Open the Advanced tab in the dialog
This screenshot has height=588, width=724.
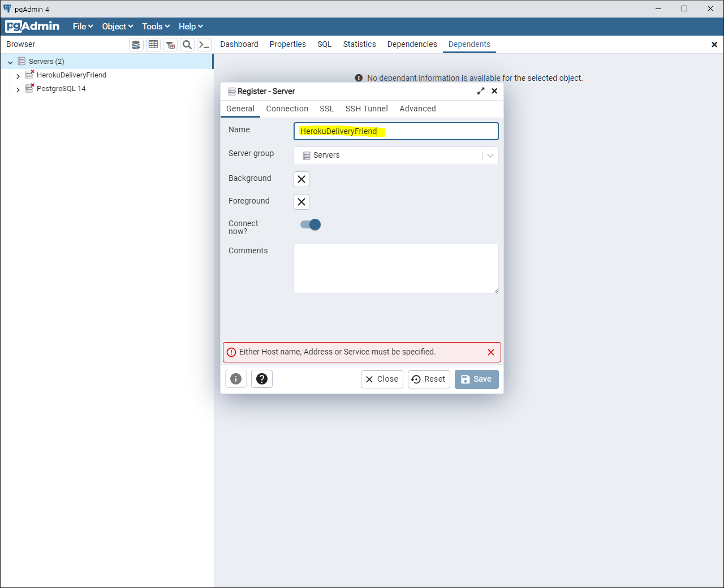(x=418, y=109)
